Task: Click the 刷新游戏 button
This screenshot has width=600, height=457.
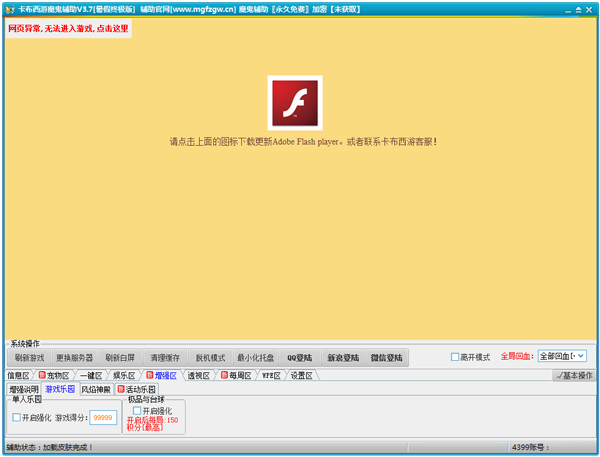Action: 29,357
